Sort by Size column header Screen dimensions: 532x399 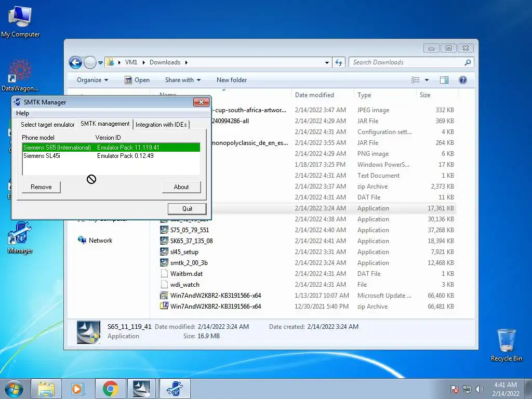click(437, 95)
